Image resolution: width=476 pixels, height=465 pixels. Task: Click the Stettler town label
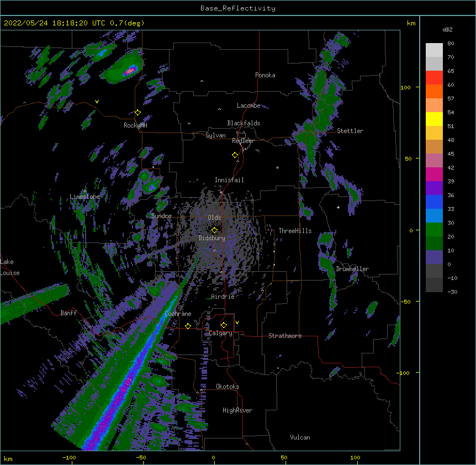[x=350, y=131]
